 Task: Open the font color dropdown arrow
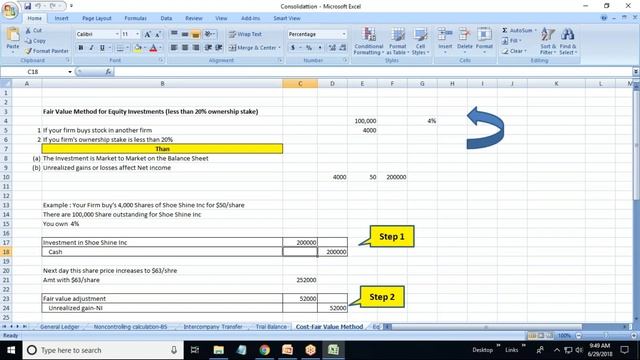click(x=160, y=48)
